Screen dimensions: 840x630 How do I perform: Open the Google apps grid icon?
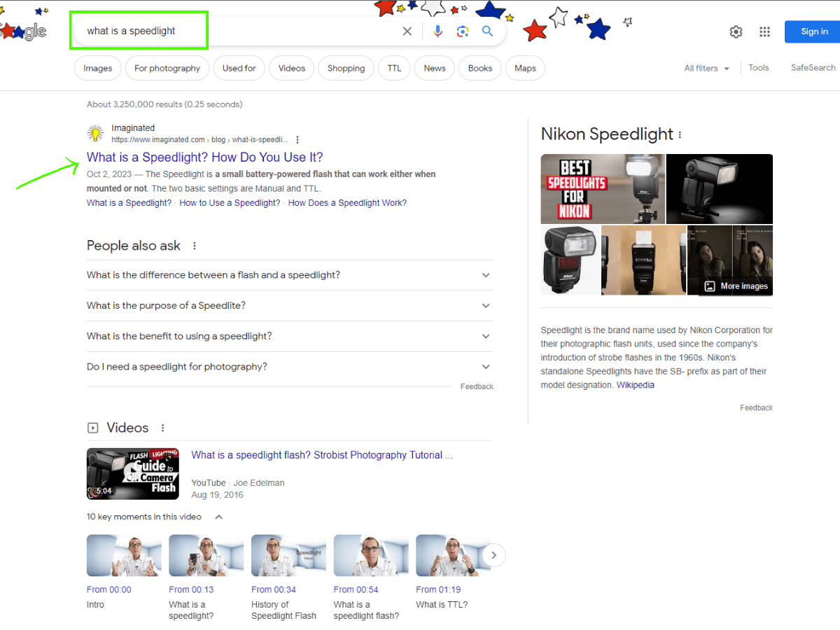click(764, 31)
